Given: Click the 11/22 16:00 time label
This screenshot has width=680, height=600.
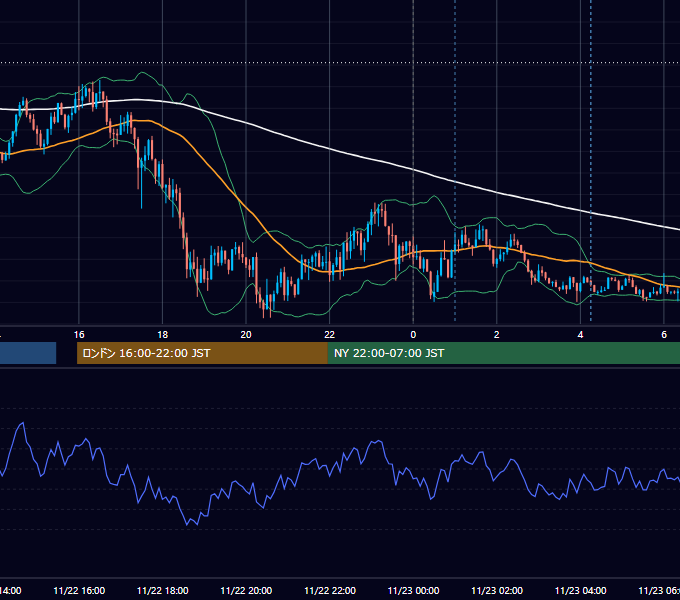Looking at the screenshot, I should click(79, 590).
